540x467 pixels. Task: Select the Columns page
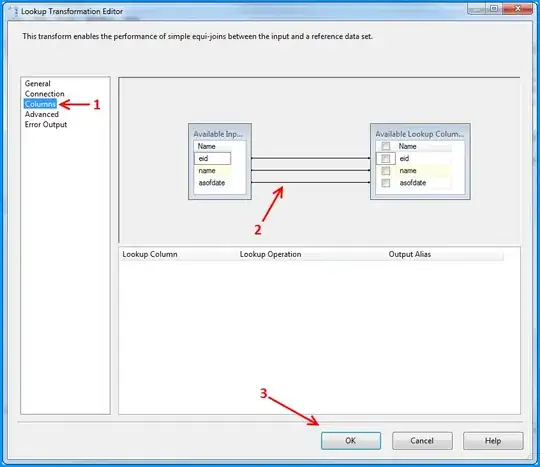tap(40, 104)
